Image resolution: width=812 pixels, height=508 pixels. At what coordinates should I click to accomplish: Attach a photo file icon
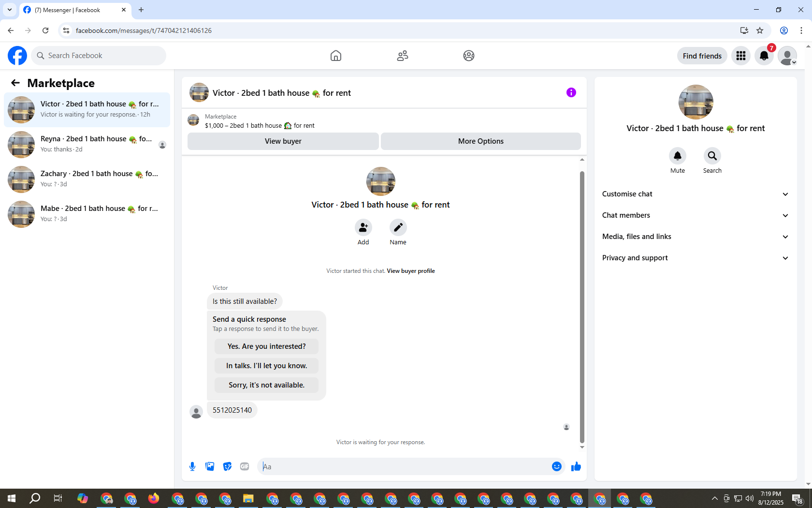(x=210, y=466)
